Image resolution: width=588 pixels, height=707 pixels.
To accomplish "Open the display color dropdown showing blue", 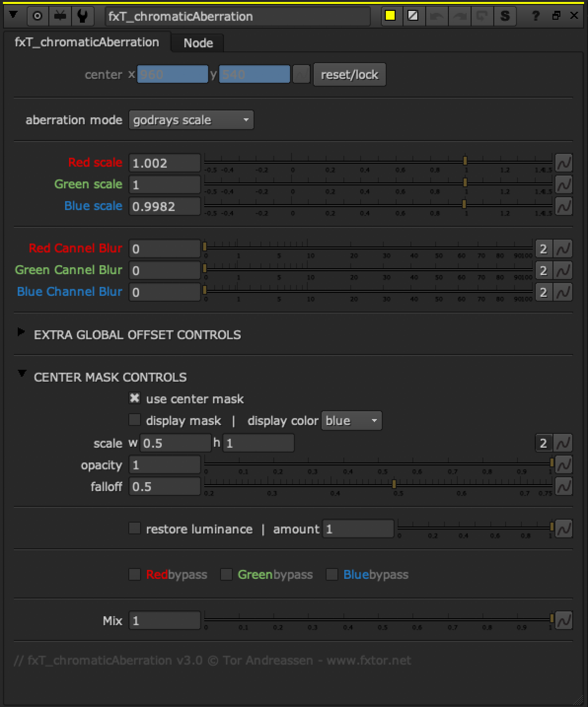I will point(351,420).
